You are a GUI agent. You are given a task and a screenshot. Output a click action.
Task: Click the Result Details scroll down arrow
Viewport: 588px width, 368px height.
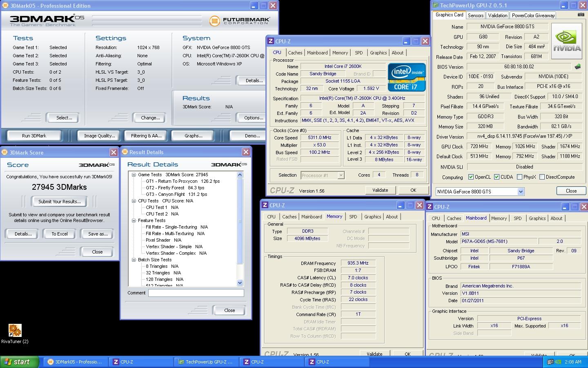click(240, 283)
